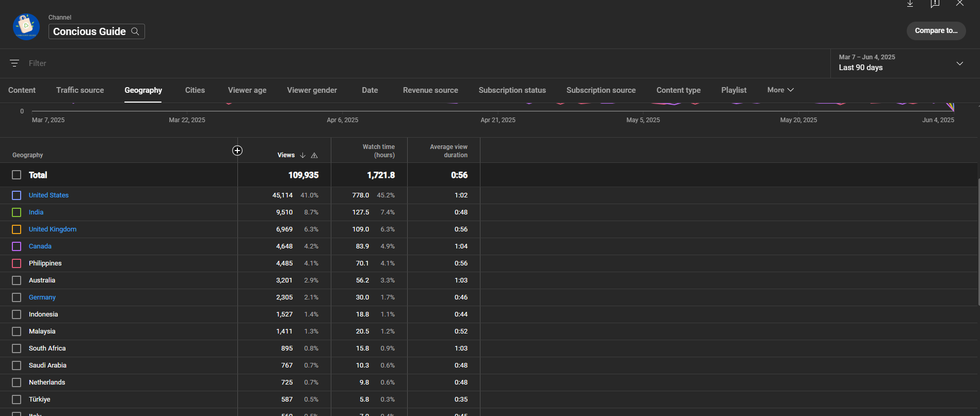The width and height of the screenshot is (980, 416).
Task: Click the Australia row label
Action: coord(42,280)
